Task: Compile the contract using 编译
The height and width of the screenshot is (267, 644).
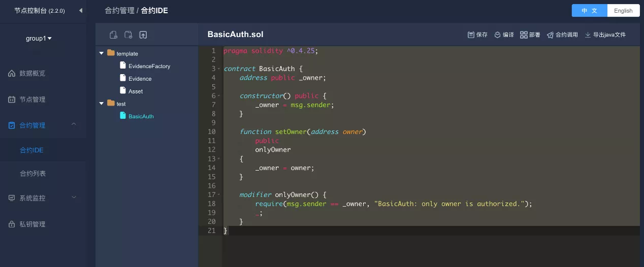Action: coord(504,35)
